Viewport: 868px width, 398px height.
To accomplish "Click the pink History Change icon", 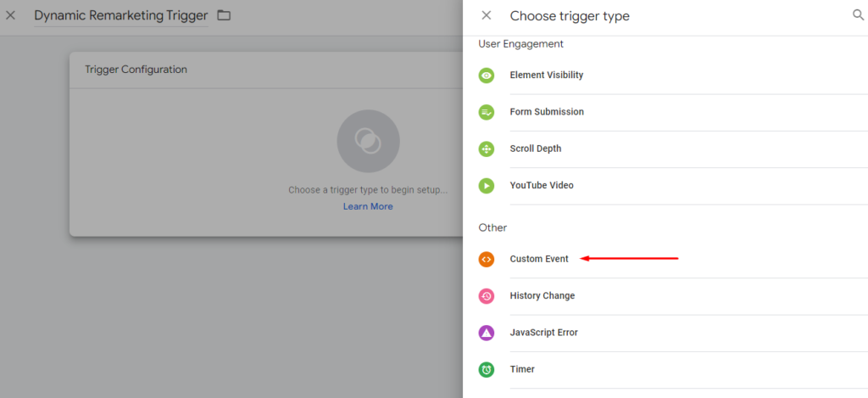I will tap(486, 296).
